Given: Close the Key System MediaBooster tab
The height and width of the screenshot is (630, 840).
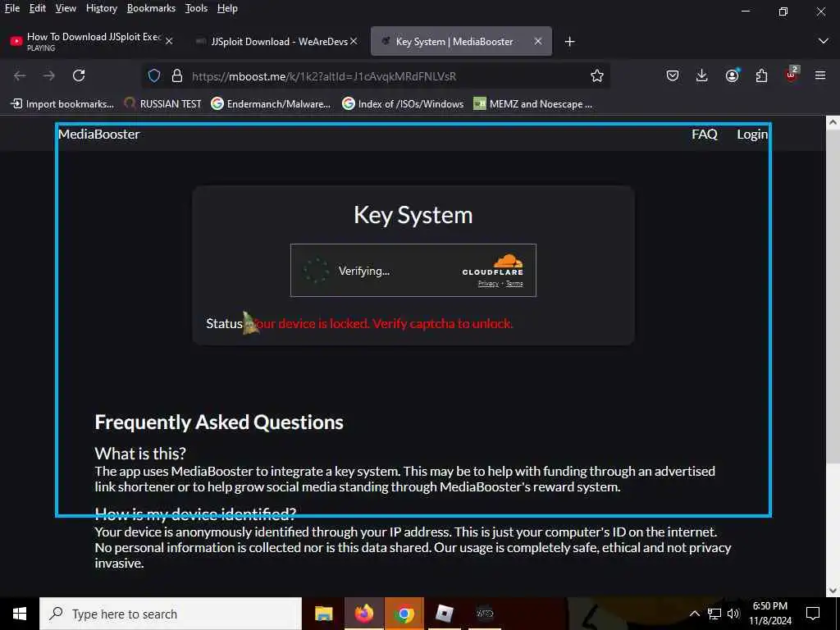Looking at the screenshot, I should [538, 41].
